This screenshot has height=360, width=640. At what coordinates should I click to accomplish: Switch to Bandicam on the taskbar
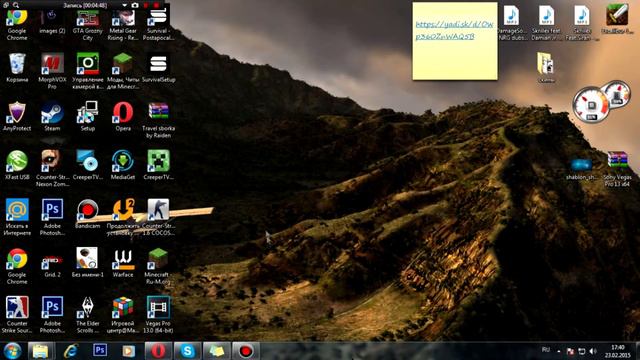pos(246,351)
